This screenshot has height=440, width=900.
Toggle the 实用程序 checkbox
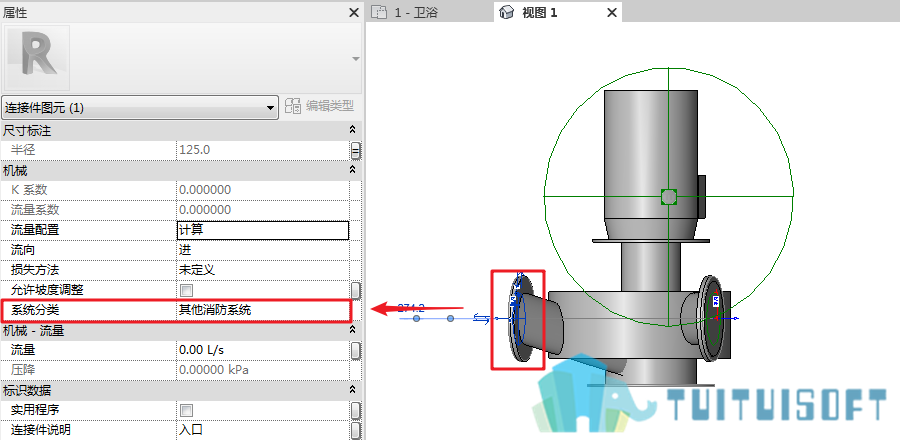tap(187, 410)
